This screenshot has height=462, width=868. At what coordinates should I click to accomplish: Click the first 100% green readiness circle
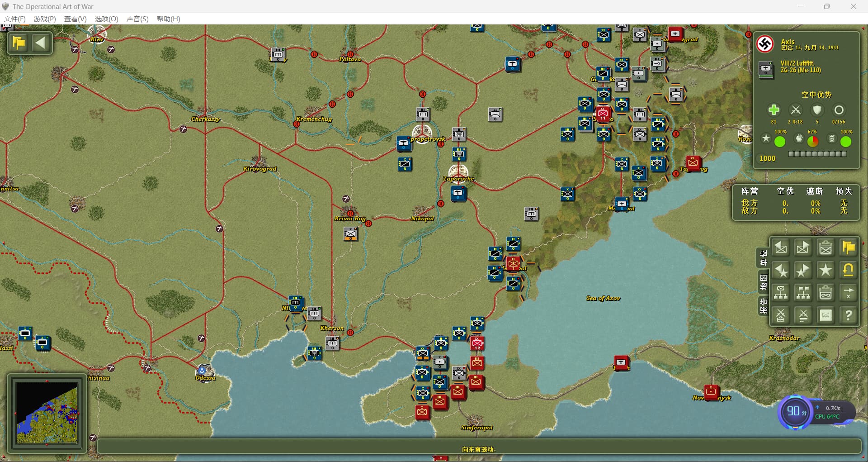pyautogui.click(x=780, y=142)
